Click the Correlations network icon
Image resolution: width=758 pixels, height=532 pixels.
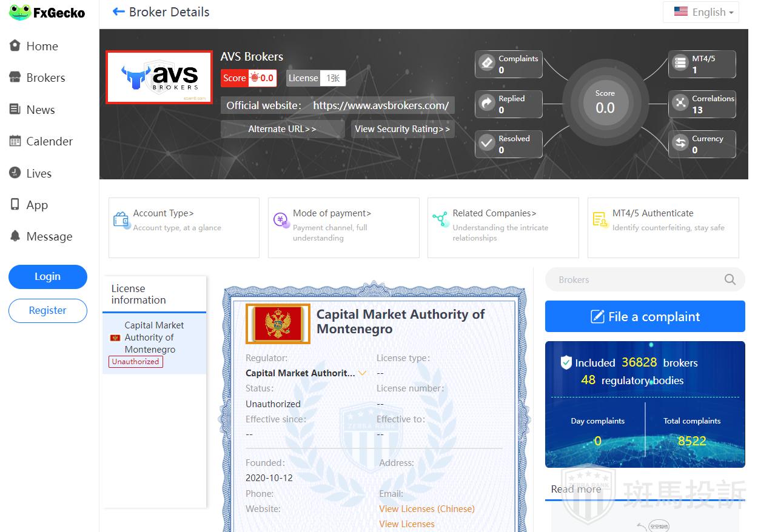(680, 104)
